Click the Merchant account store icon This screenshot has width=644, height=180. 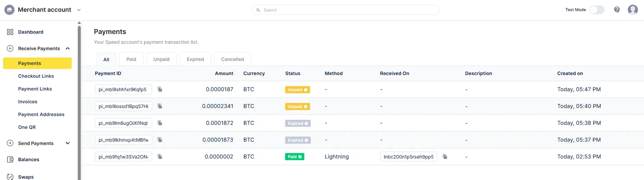9,10
